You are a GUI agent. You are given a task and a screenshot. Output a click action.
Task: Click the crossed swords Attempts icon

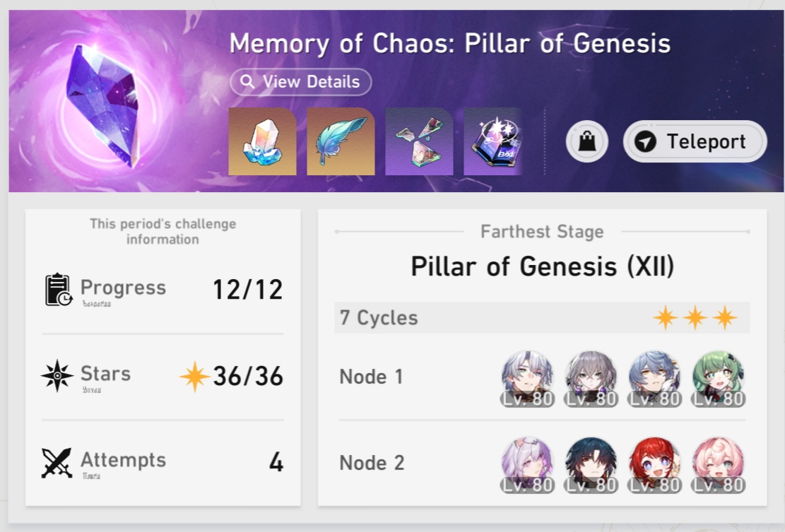pos(57,463)
